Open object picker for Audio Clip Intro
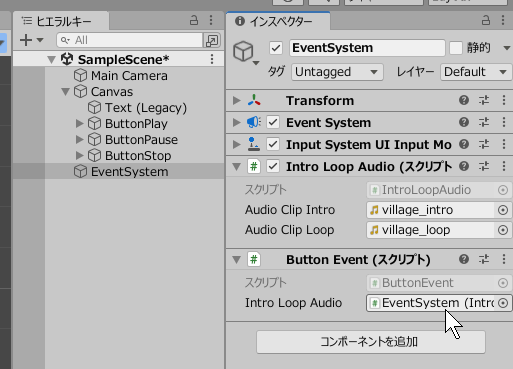Viewport: 513px width, 369px height. (503, 210)
